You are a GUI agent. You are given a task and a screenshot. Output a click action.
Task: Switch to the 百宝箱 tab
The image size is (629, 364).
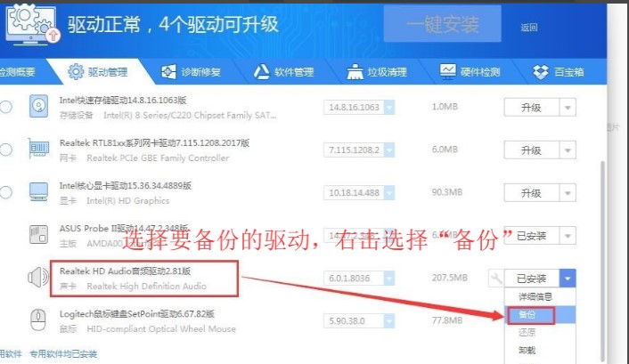coord(559,72)
